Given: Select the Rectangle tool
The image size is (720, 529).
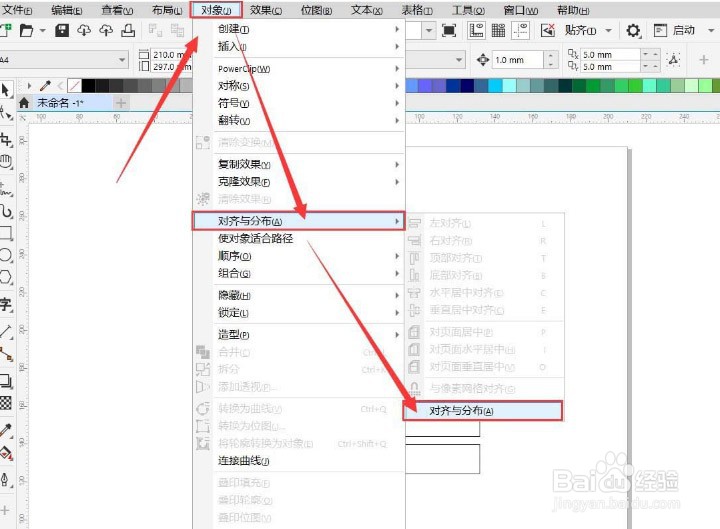Looking at the screenshot, I should point(6,233).
